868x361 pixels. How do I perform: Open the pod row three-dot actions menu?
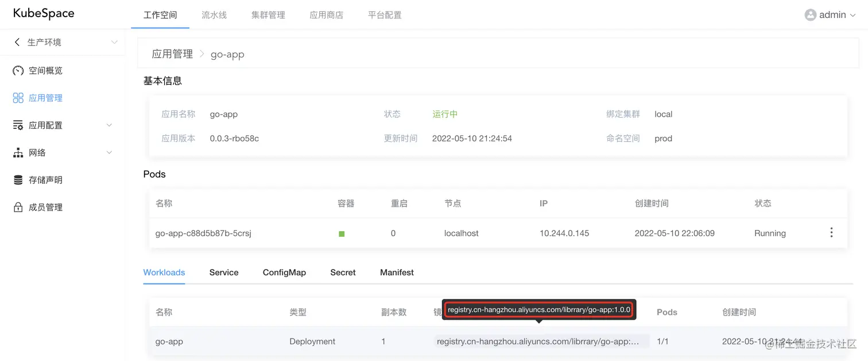[831, 232]
